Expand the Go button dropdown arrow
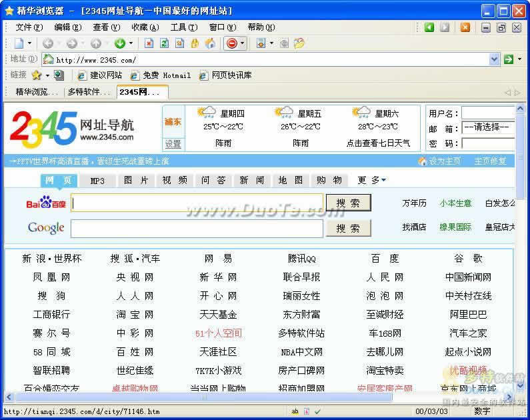 click(x=520, y=59)
